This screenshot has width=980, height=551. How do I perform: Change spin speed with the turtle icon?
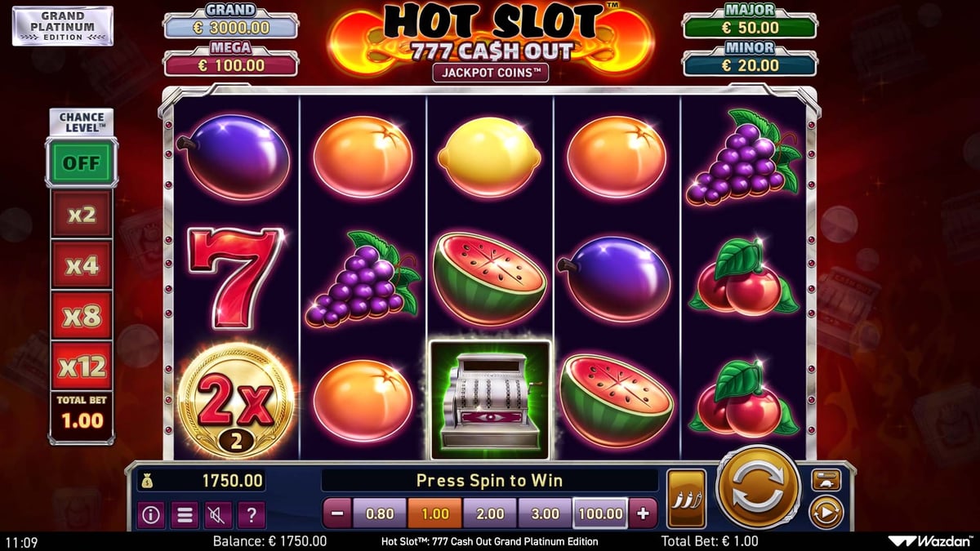(826, 480)
